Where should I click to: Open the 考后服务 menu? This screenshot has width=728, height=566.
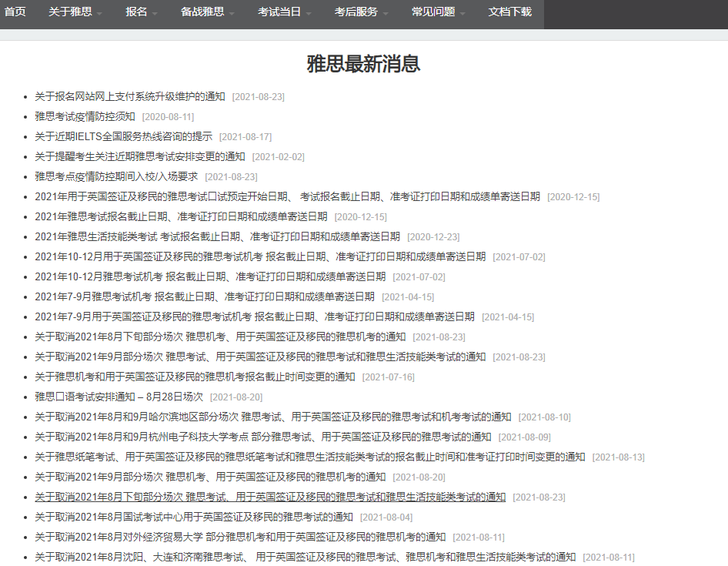pos(356,12)
